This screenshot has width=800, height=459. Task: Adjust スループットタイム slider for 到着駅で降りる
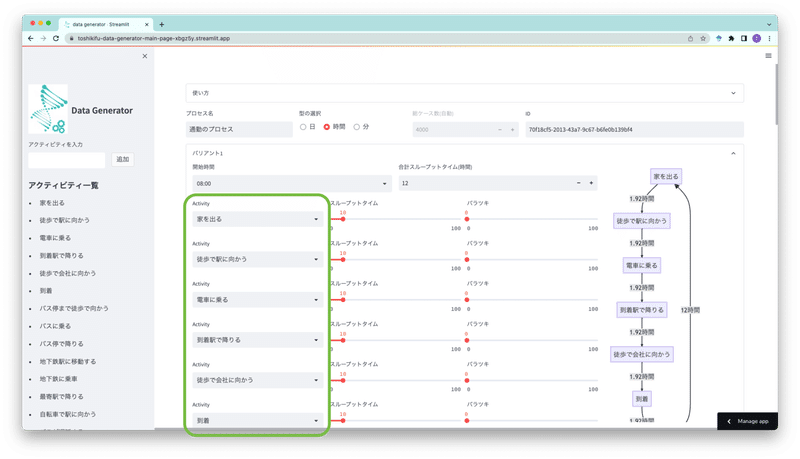coord(343,340)
